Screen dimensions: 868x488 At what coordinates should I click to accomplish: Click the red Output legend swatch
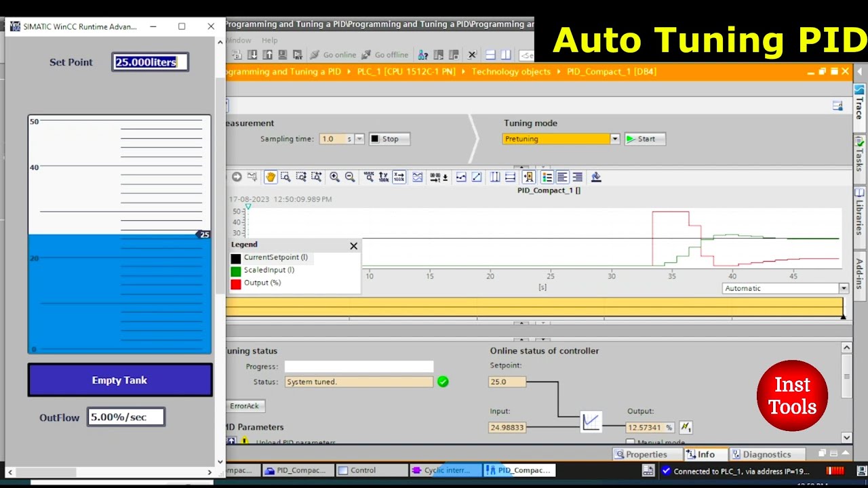pyautogui.click(x=235, y=284)
